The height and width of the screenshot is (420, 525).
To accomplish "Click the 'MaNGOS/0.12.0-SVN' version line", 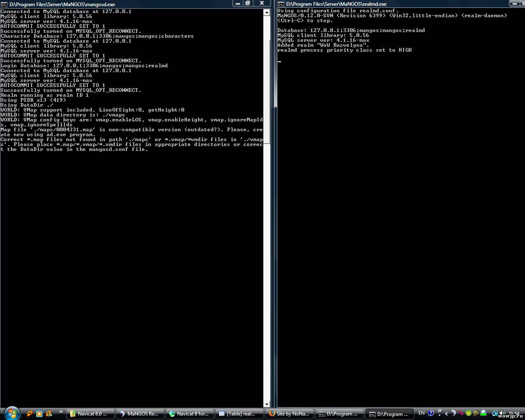I will pos(392,16).
